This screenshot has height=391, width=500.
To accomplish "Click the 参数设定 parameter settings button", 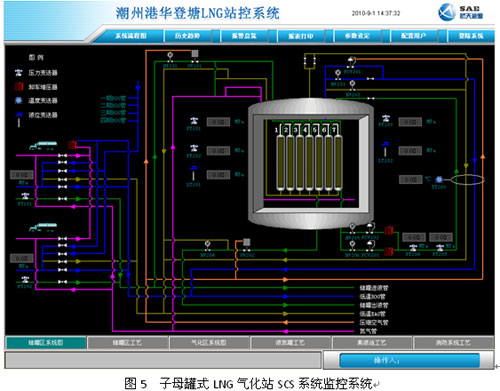I will tap(357, 36).
